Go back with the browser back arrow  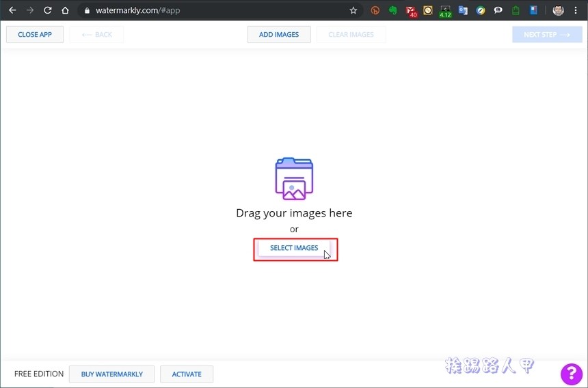click(12, 10)
